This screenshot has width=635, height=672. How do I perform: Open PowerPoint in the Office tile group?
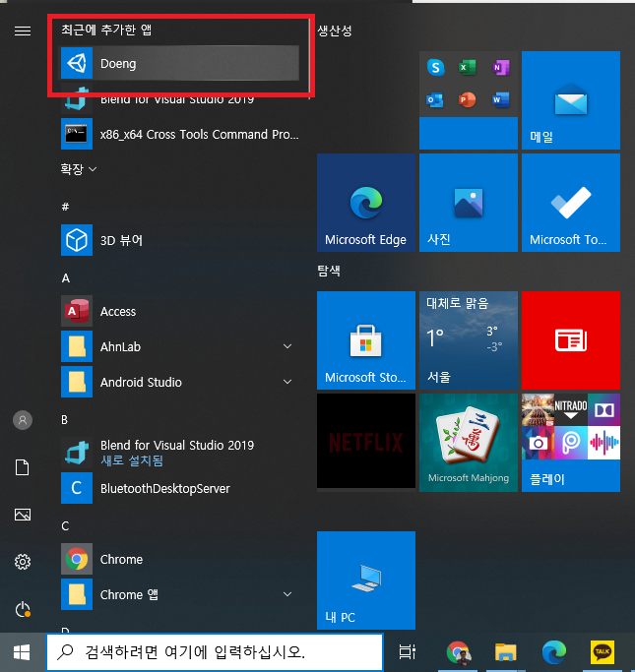(468, 100)
